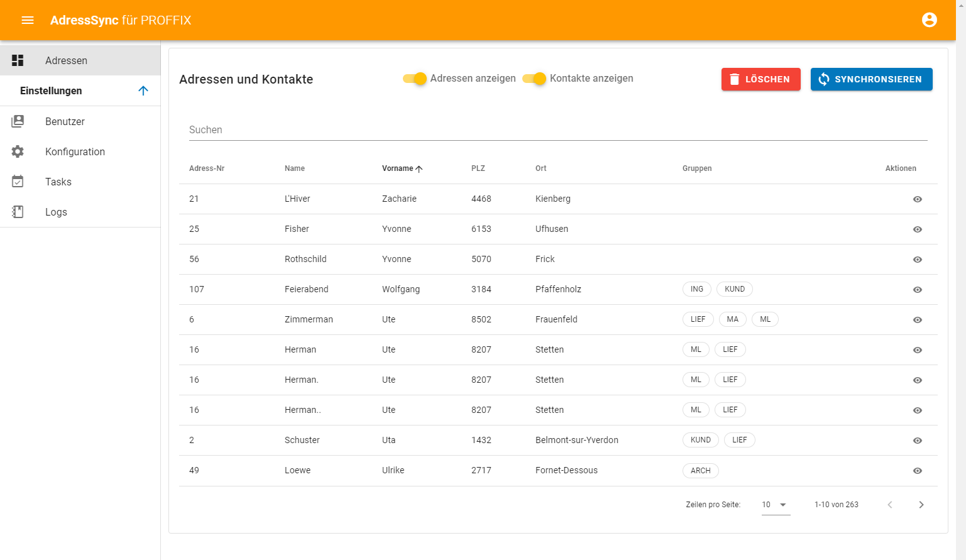View details for Zacharie L'Hiver via eye icon
This screenshot has height=560, width=966.
coord(917,199)
